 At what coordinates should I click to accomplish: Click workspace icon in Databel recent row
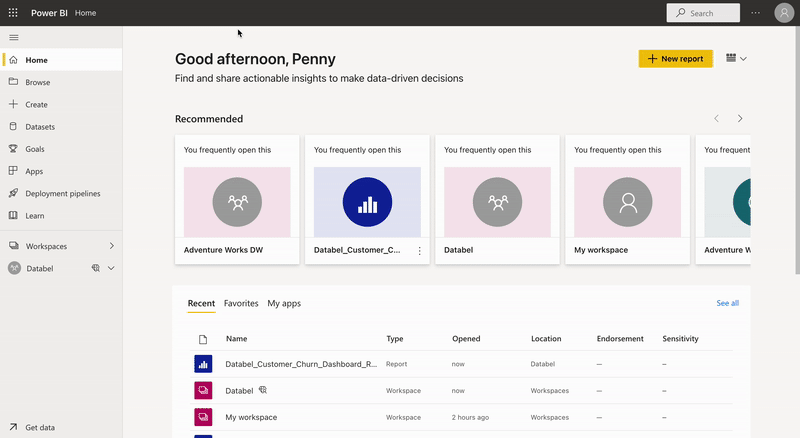tap(203, 391)
